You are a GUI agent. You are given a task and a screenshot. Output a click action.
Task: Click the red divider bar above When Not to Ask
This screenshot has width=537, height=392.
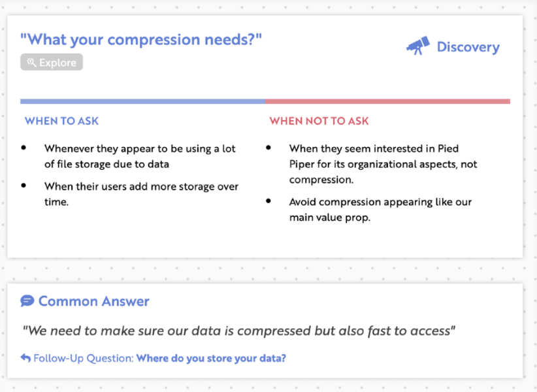387,101
